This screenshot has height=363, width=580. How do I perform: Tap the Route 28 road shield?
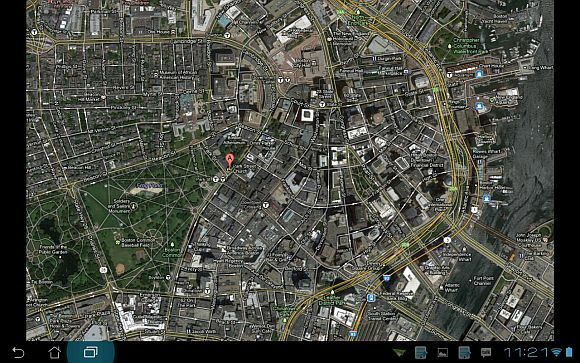104,270
